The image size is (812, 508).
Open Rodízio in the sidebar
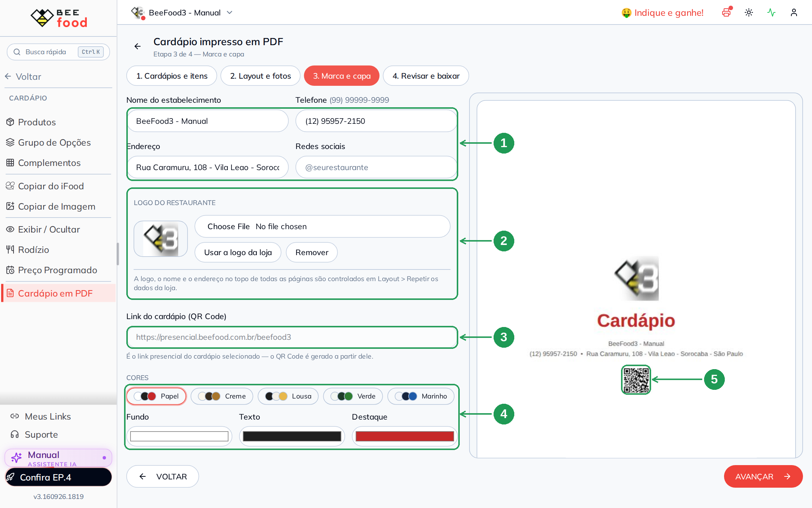(x=58, y=249)
